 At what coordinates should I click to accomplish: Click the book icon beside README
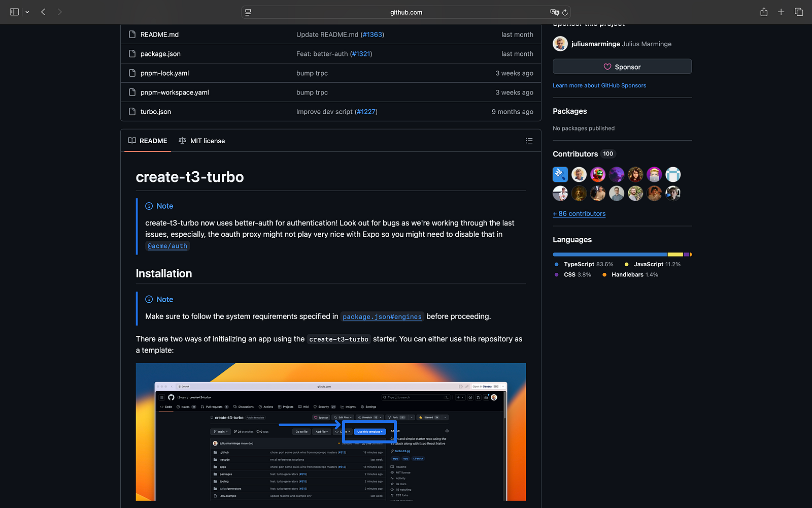(132, 141)
